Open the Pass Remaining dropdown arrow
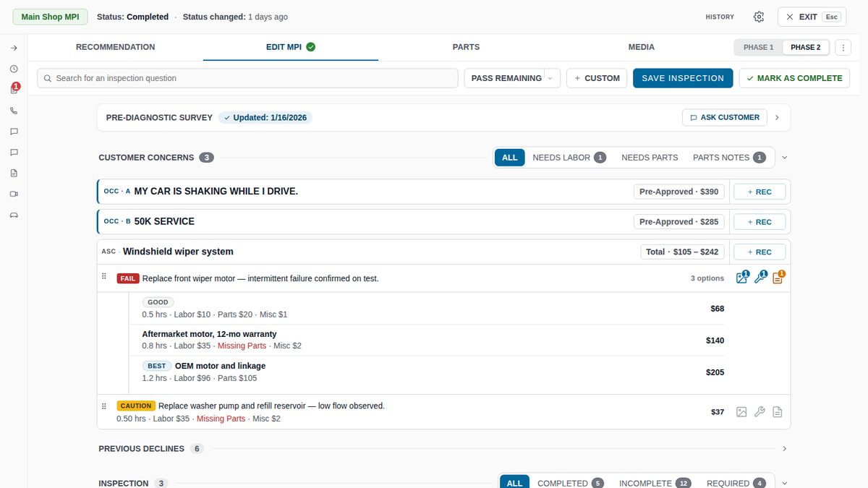This screenshot has width=868, height=488. pos(550,78)
